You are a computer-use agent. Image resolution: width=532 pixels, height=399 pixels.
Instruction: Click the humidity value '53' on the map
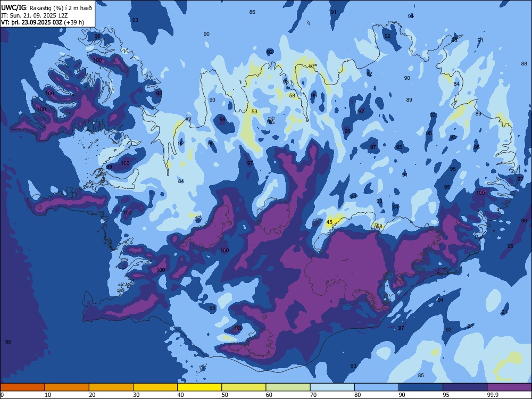click(x=254, y=111)
